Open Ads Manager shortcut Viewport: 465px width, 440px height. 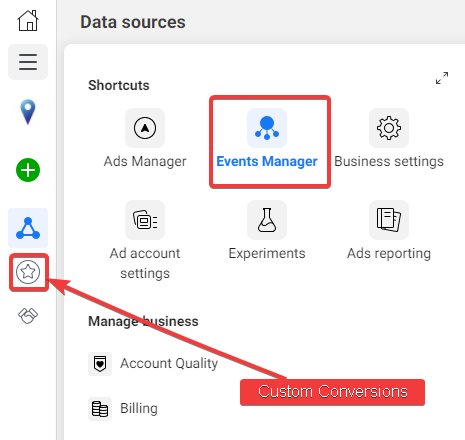tap(145, 138)
